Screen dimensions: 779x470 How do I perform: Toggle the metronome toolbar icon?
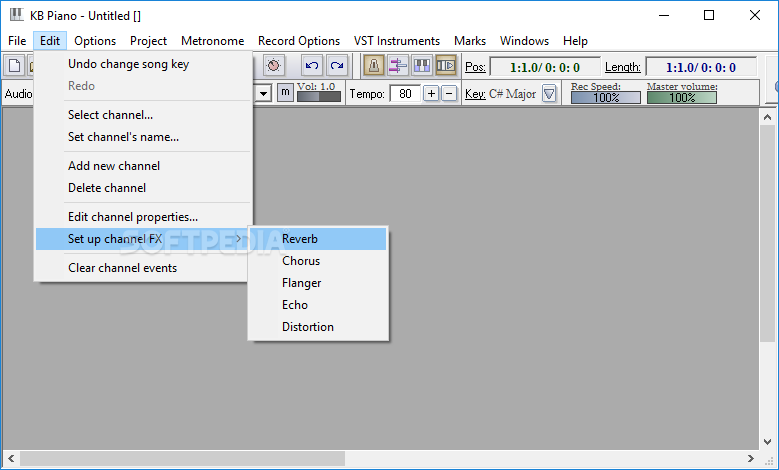click(374, 66)
